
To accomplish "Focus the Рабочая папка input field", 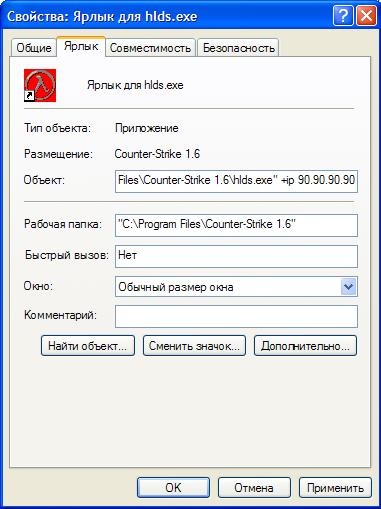I will 236,225.
